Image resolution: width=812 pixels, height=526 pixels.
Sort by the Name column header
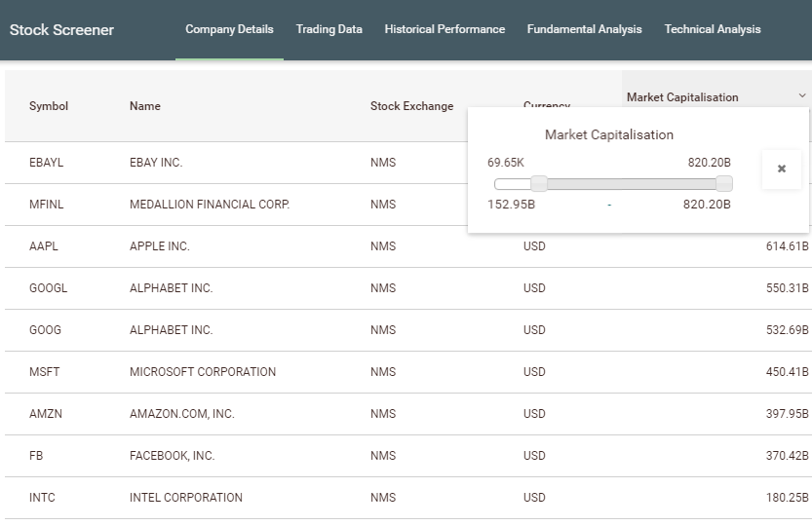tap(145, 106)
